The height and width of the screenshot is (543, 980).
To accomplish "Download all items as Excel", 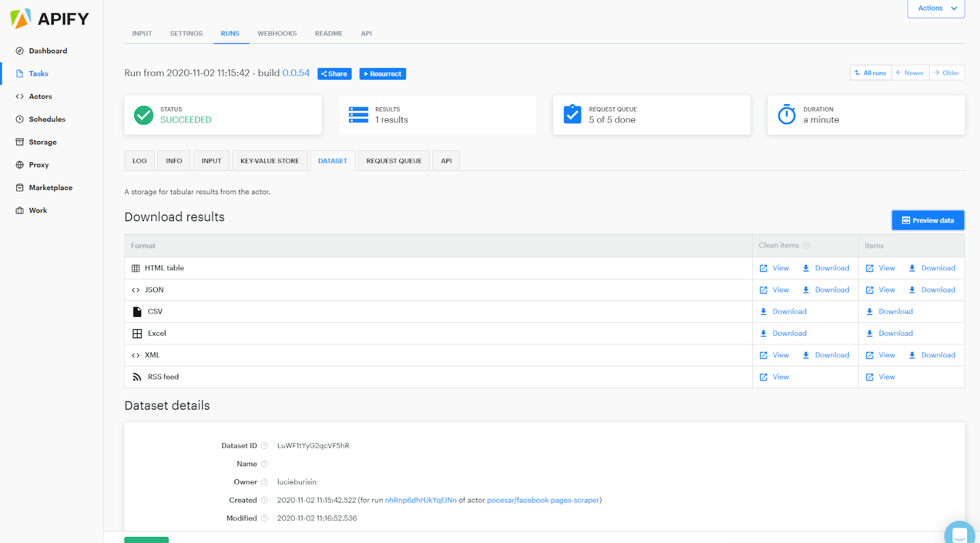I will tap(889, 333).
